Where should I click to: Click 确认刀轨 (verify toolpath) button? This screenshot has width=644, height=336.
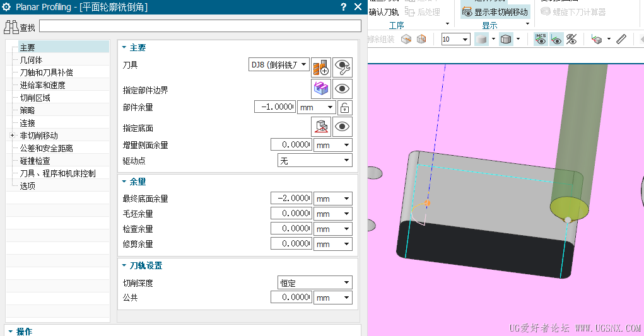pyautogui.click(x=383, y=12)
